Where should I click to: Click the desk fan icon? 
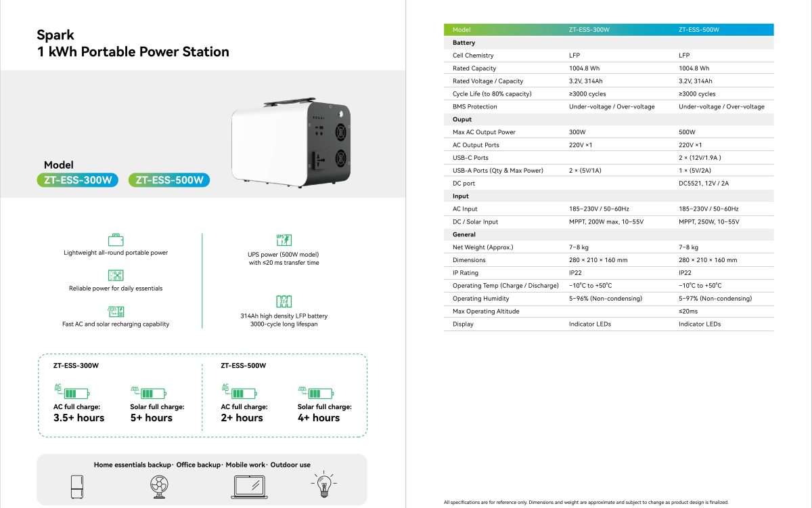(160, 486)
